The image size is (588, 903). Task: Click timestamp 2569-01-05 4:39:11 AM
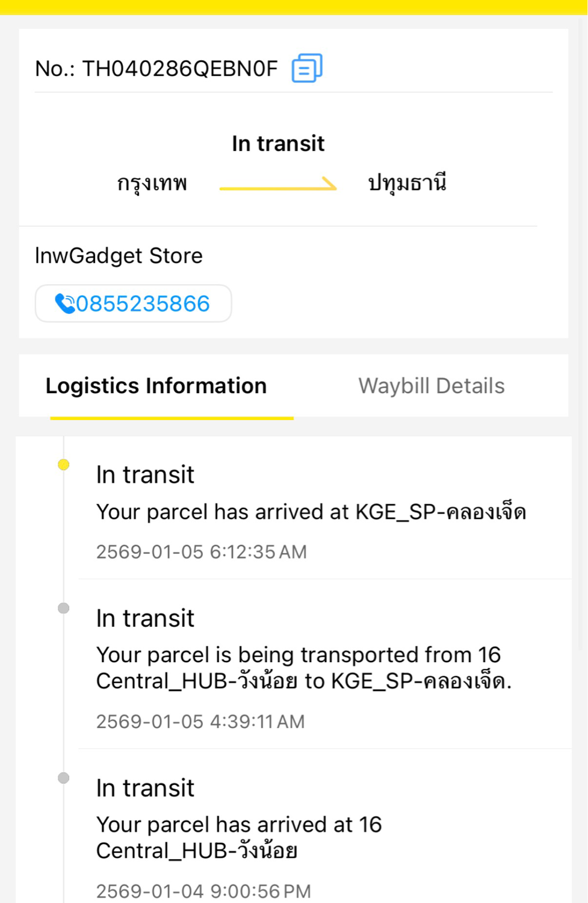tap(200, 722)
